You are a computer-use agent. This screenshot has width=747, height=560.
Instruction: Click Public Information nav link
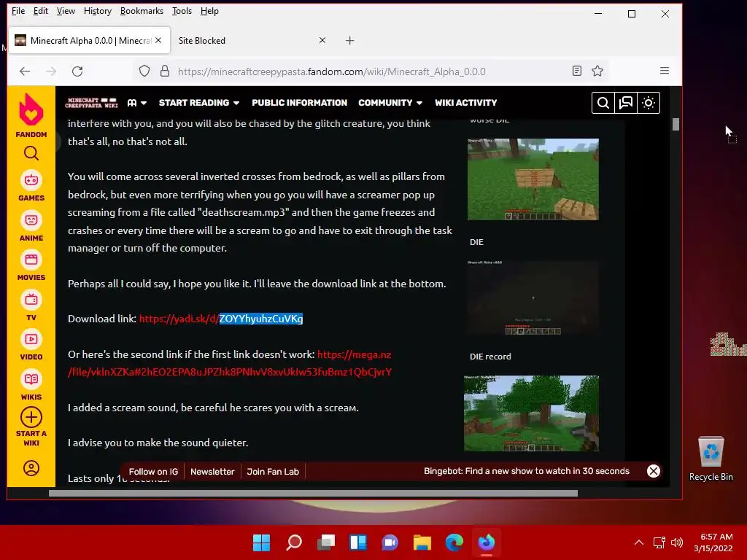click(300, 103)
